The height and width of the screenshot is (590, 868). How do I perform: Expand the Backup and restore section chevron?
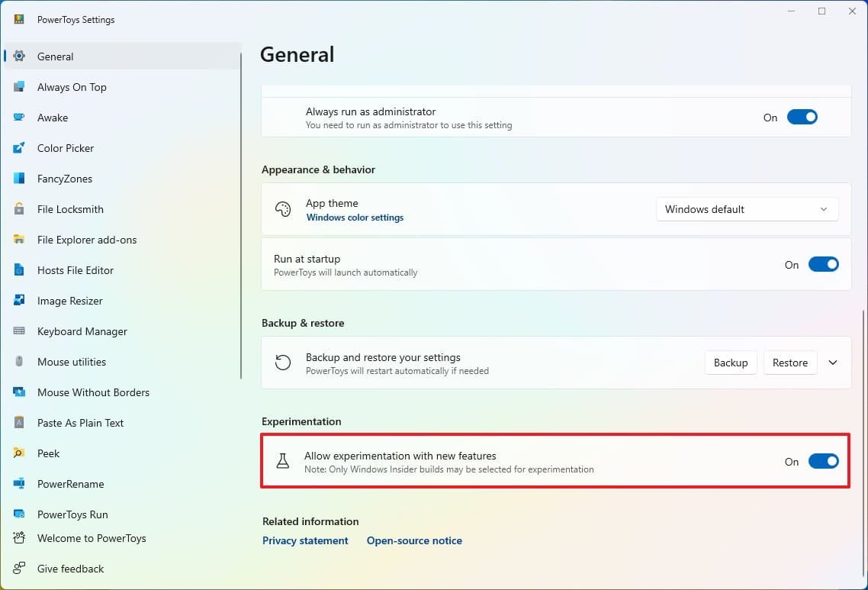tap(833, 363)
